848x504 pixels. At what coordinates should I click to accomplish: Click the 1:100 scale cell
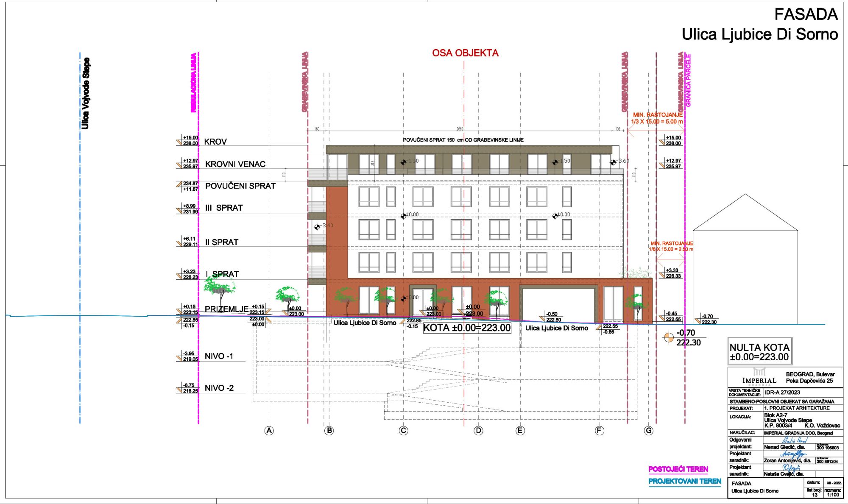(x=833, y=495)
